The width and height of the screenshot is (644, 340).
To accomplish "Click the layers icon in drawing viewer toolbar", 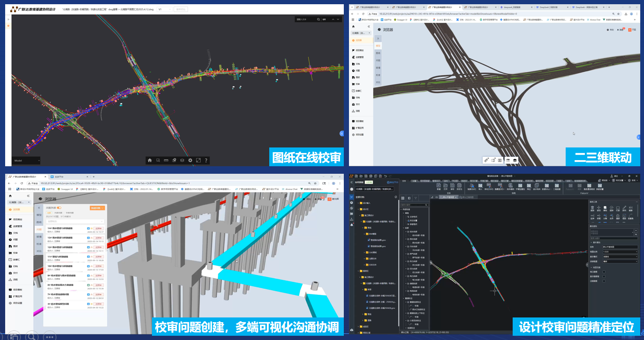I will 182,160.
